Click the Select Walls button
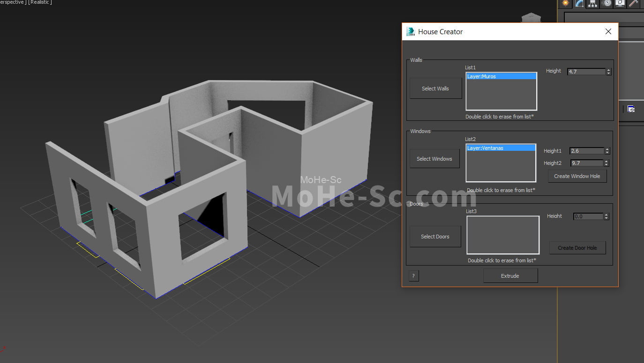The width and height of the screenshot is (644, 363). (x=435, y=89)
